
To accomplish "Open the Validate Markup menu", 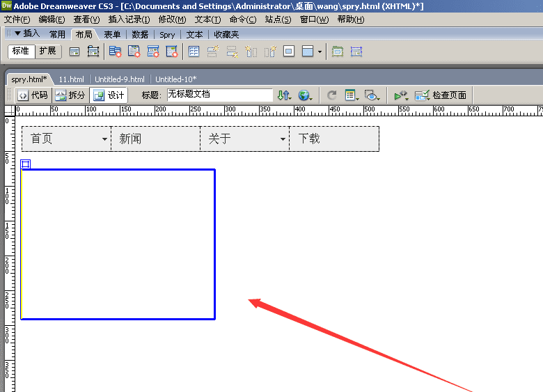I will (401, 95).
